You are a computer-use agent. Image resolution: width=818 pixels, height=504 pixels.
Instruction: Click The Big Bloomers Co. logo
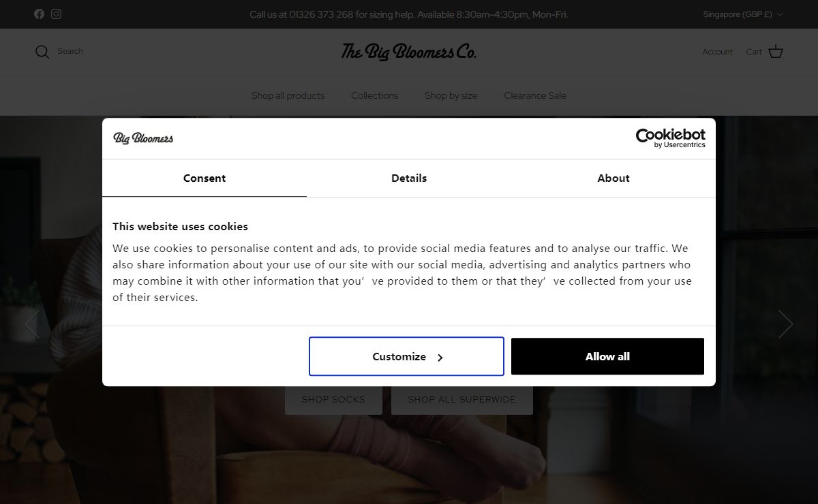click(409, 52)
